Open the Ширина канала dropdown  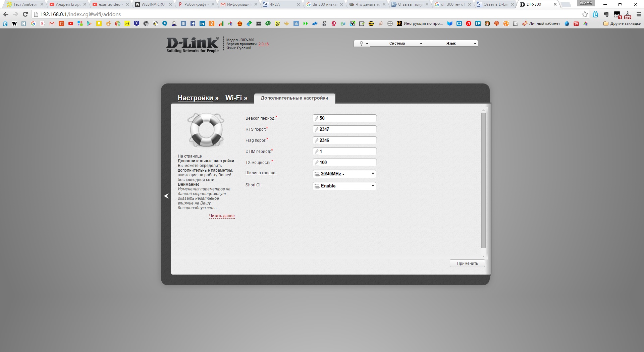tap(344, 174)
